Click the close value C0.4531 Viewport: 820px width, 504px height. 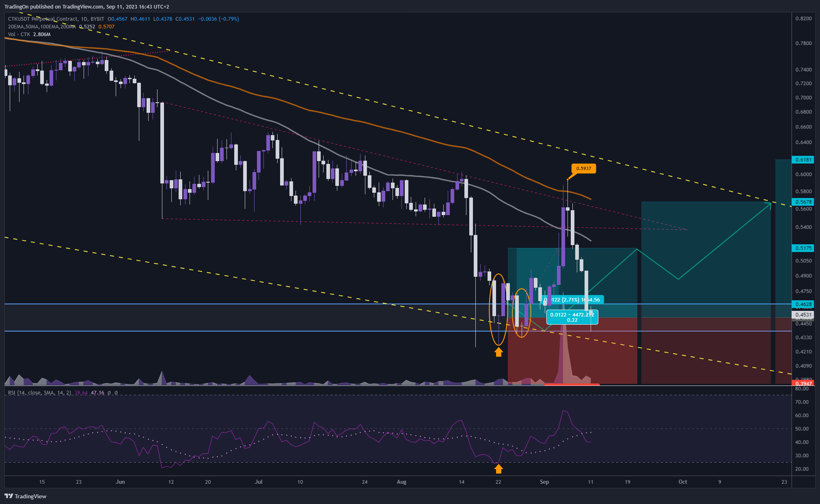point(185,19)
